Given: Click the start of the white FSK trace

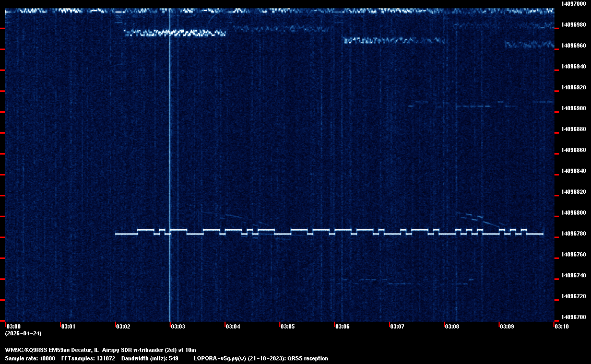Looking at the screenshot, I should pyautogui.click(x=116, y=234).
